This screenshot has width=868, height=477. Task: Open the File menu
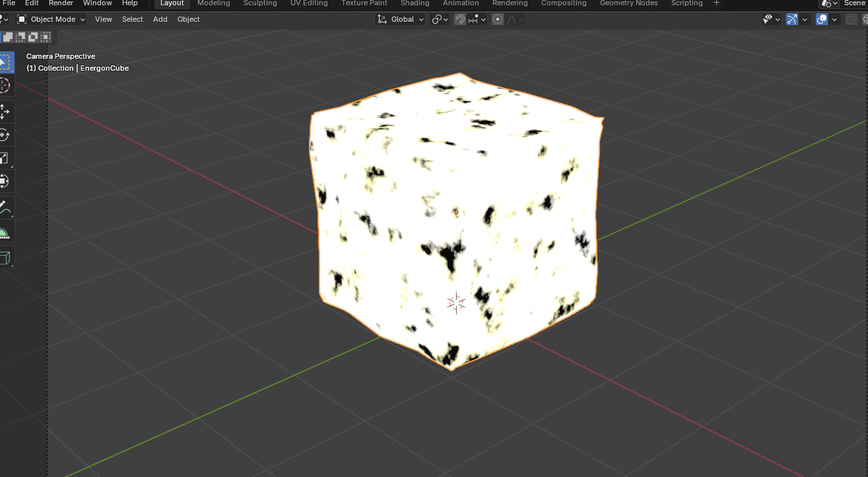9,3
